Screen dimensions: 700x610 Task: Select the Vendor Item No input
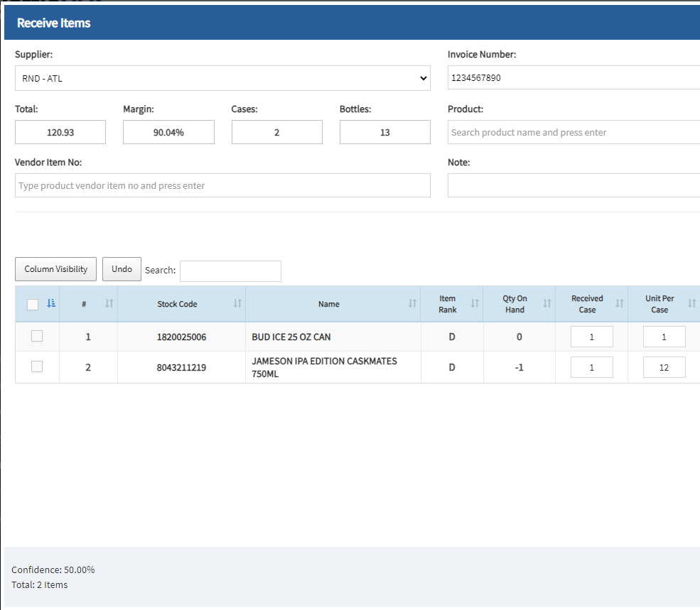pos(222,185)
